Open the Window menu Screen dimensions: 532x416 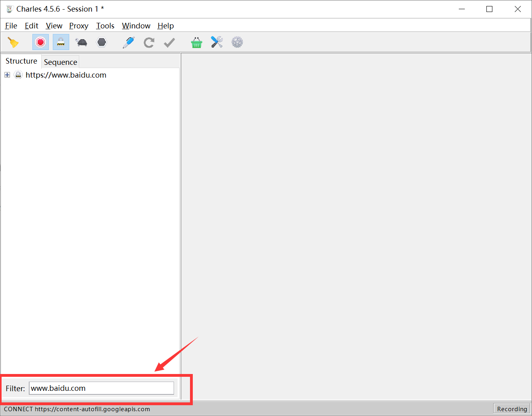point(136,26)
